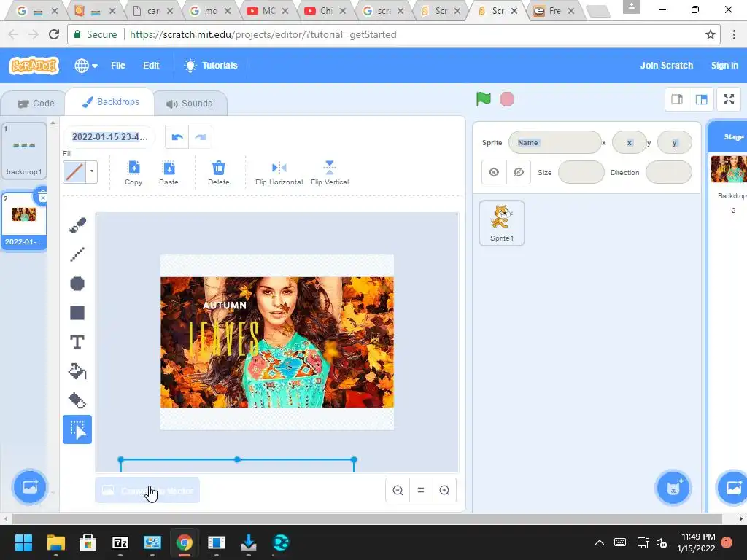Open File Explorer from taskbar

coord(55,542)
